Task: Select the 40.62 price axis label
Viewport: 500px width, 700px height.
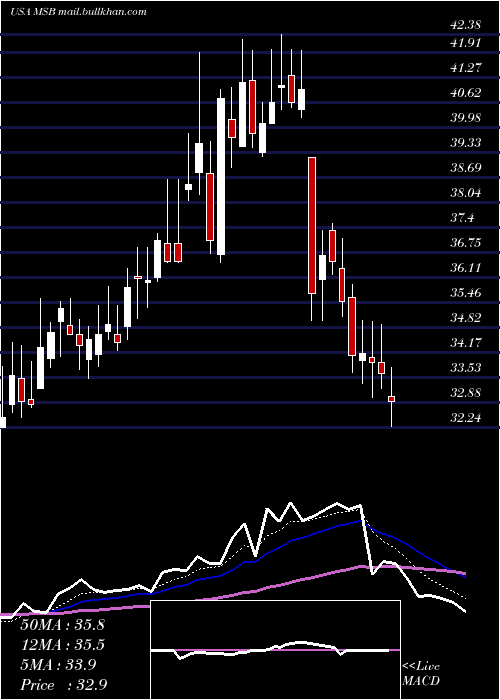Action: 466,93
